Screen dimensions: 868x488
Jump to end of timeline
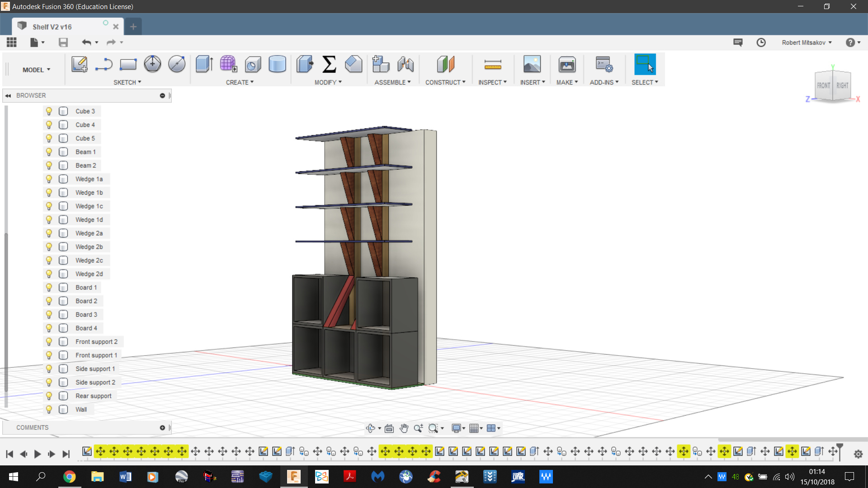[66, 454]
